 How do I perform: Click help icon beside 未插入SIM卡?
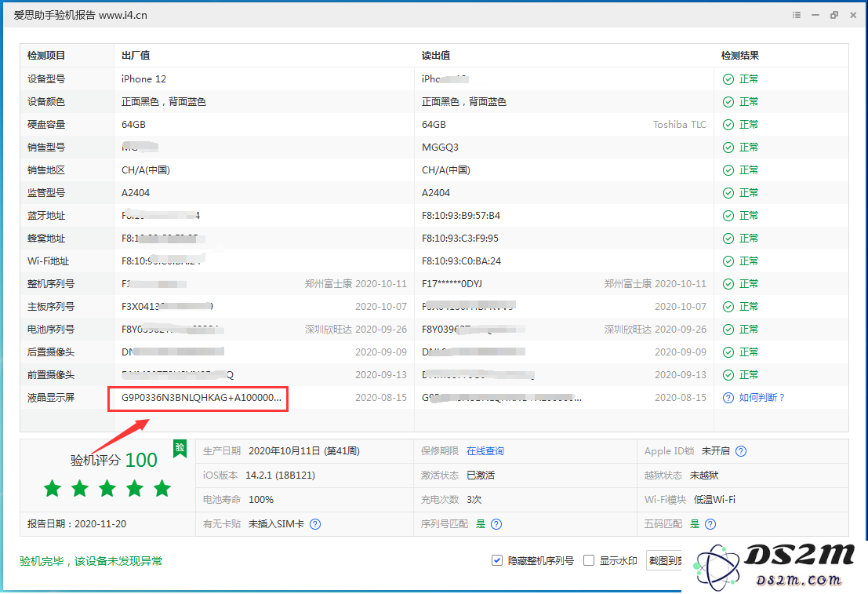(x=315, y=524)
